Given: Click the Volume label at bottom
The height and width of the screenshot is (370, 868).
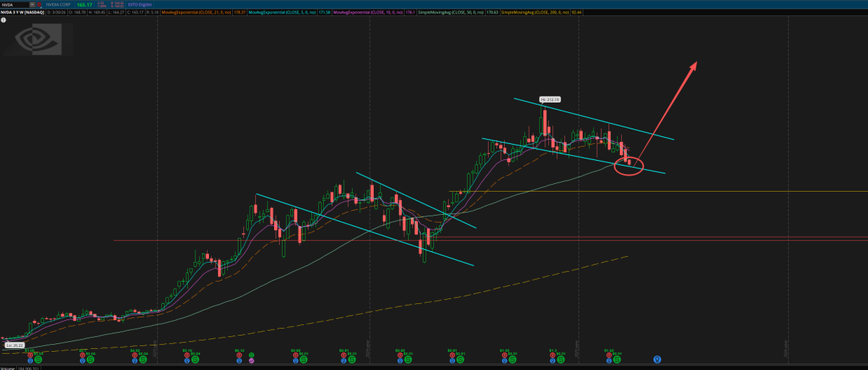Looking at the screenshot, I should pyautogui.click(x=8, y=368).
